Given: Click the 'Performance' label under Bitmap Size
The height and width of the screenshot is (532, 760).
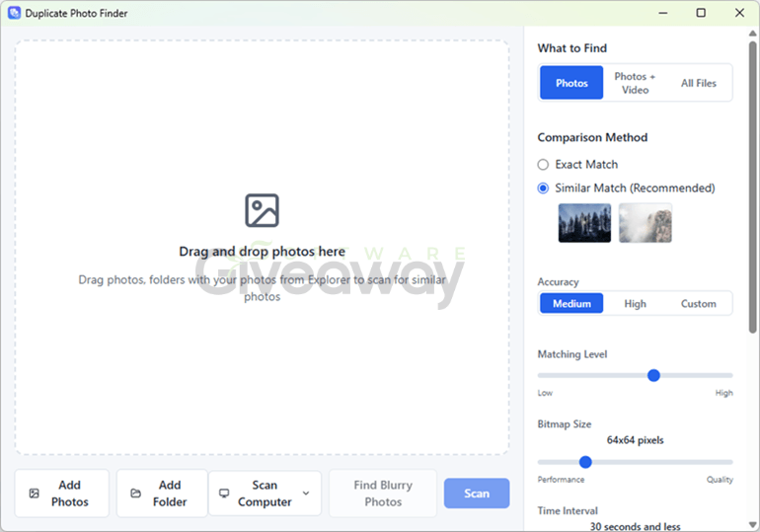Looking at the screenshot, I should [561, 480].
